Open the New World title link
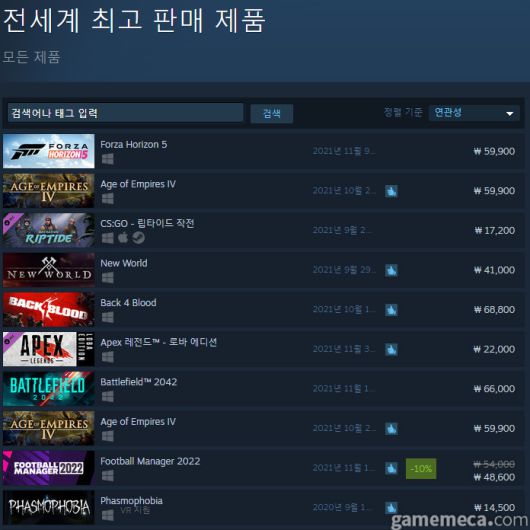Screen dimensions: 530x530 [124, 263]
